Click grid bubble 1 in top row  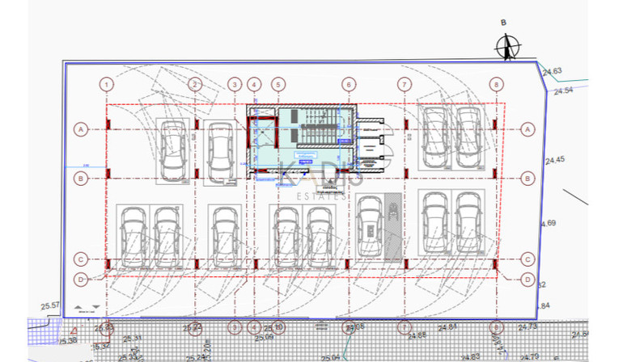point(108,83)
